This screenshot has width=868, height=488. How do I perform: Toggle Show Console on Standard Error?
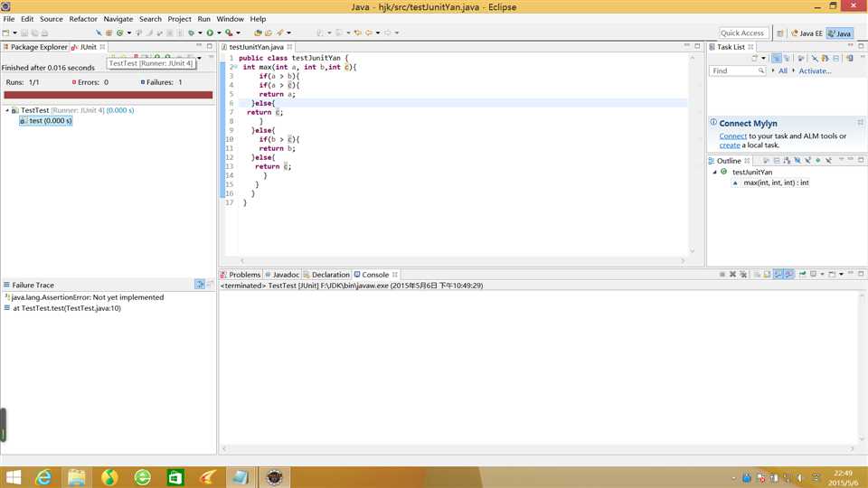[788, 274]
